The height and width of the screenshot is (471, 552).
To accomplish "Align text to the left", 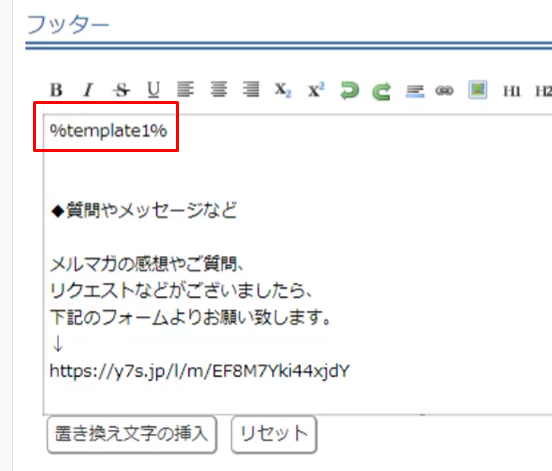I will (x=185, y=89).
